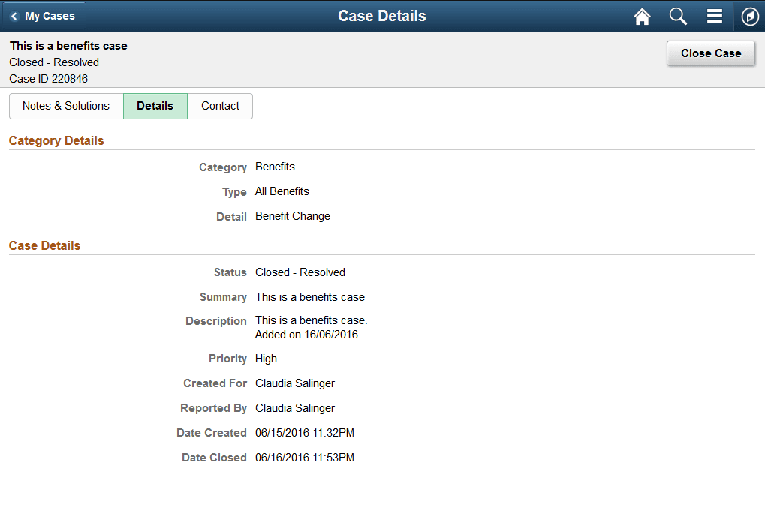
Task: Open the Contact tab
Action: click(x=220, y=106)
